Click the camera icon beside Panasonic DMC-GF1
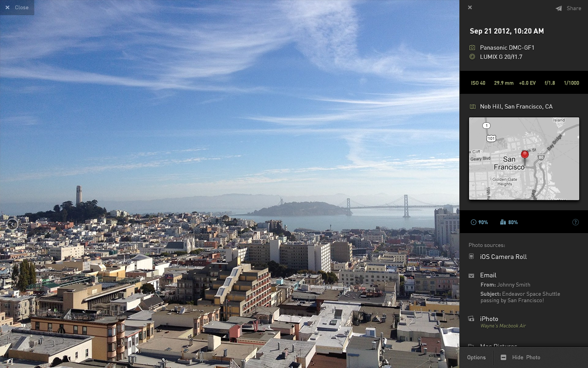 tap(472, 47)
